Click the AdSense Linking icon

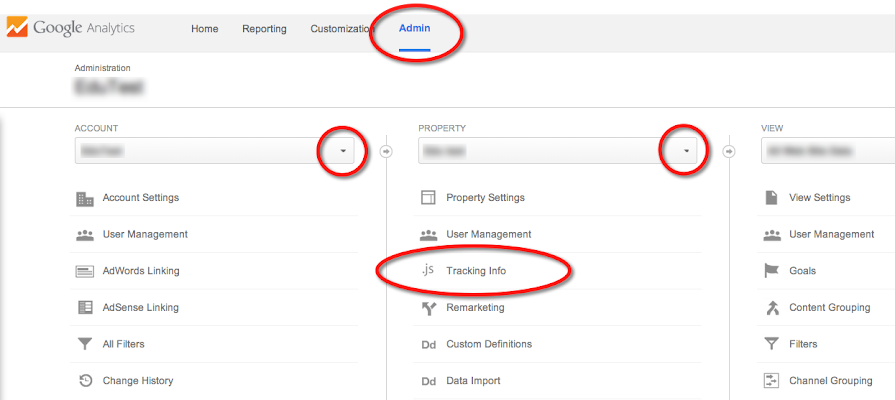pyautogui.click(x=84, y=308)
